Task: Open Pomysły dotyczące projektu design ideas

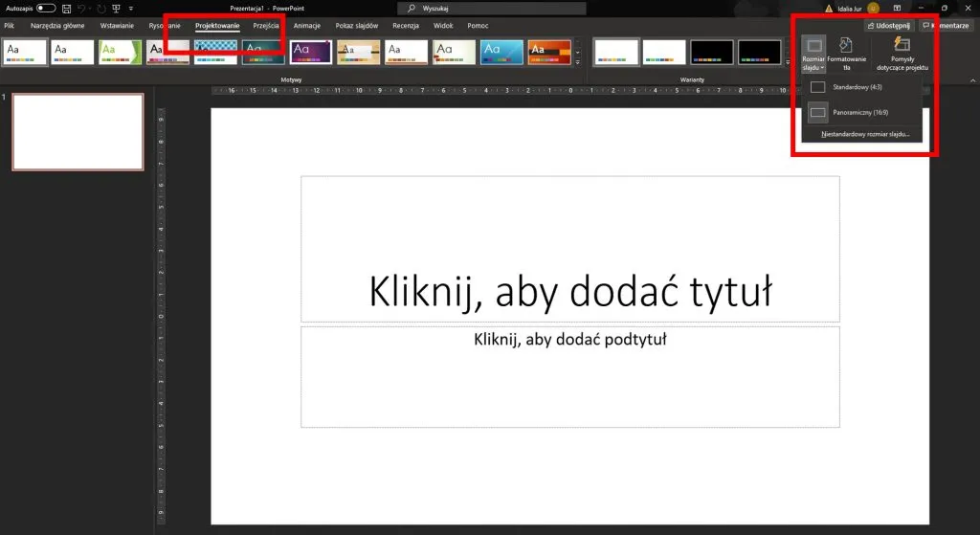Action: (x=902, y=54)
